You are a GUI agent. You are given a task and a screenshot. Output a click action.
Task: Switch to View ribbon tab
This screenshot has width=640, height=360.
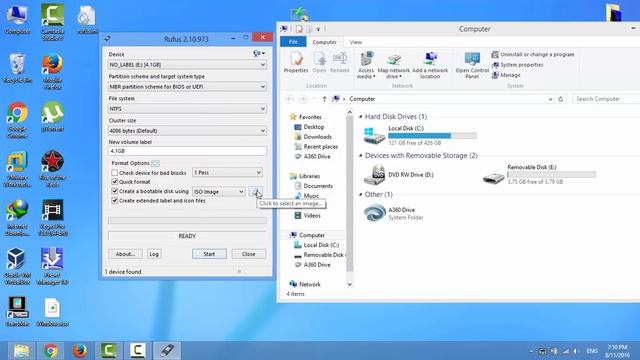click(356, 42)
